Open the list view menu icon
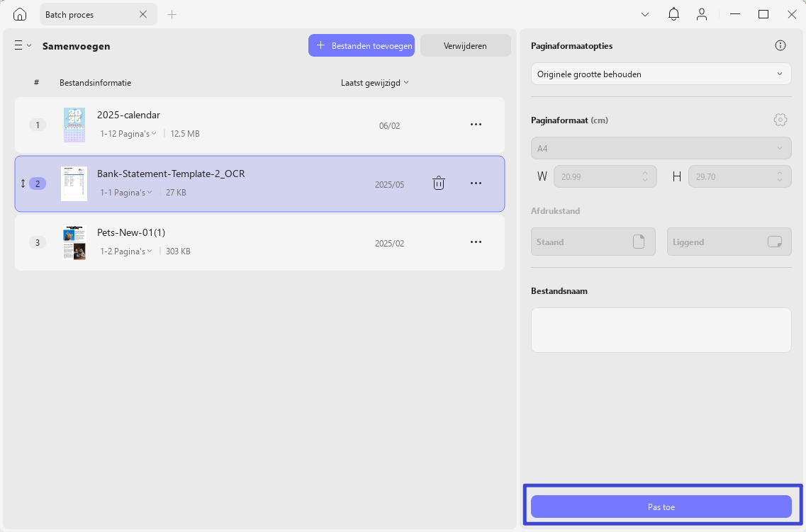 (23, 46)
